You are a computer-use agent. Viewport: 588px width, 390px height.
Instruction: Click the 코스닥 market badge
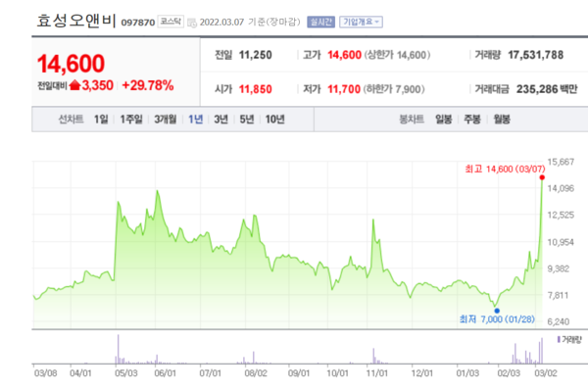coord(171,22)
